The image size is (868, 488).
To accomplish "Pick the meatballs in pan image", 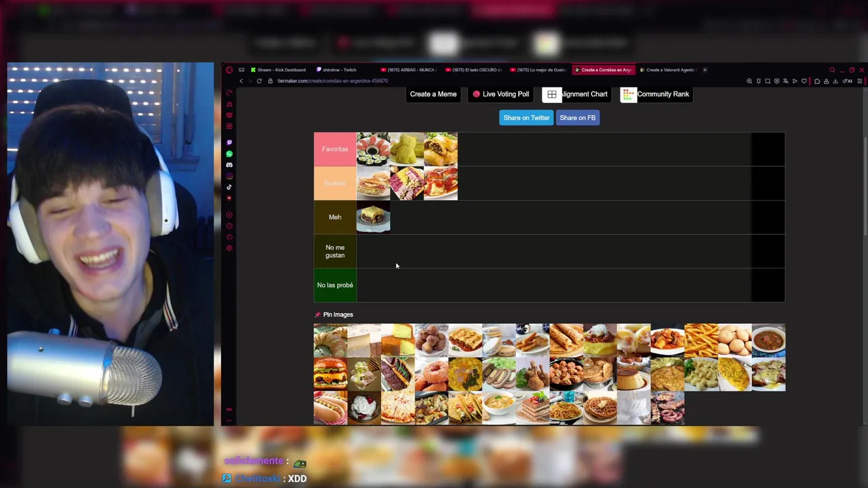I will pos(566,374).
